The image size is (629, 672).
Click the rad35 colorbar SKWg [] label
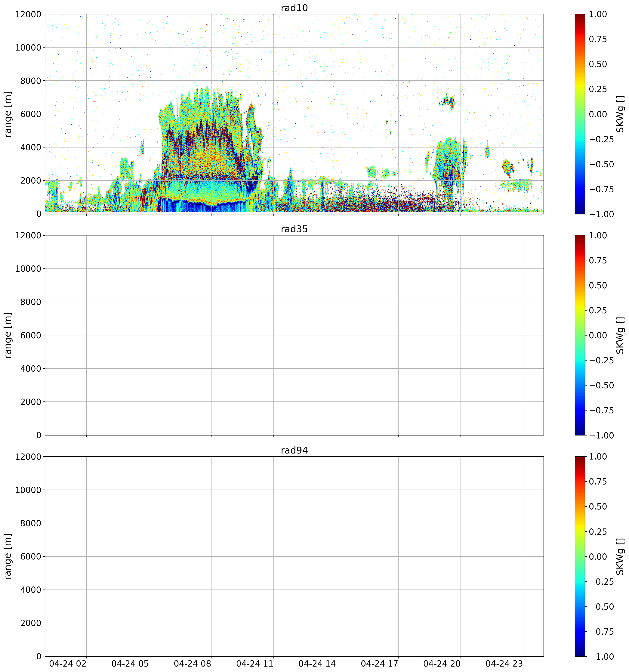(x=620, y=335)
